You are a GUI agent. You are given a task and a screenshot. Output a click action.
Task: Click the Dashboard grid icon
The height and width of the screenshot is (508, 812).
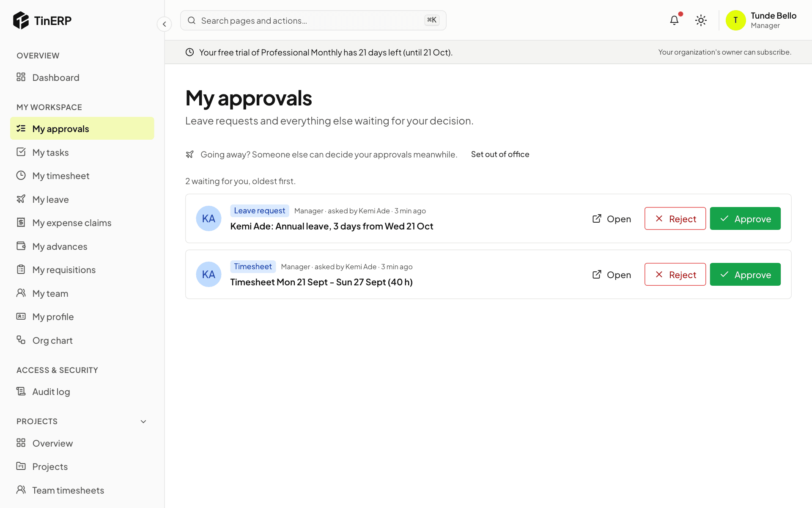coord(21,77)
